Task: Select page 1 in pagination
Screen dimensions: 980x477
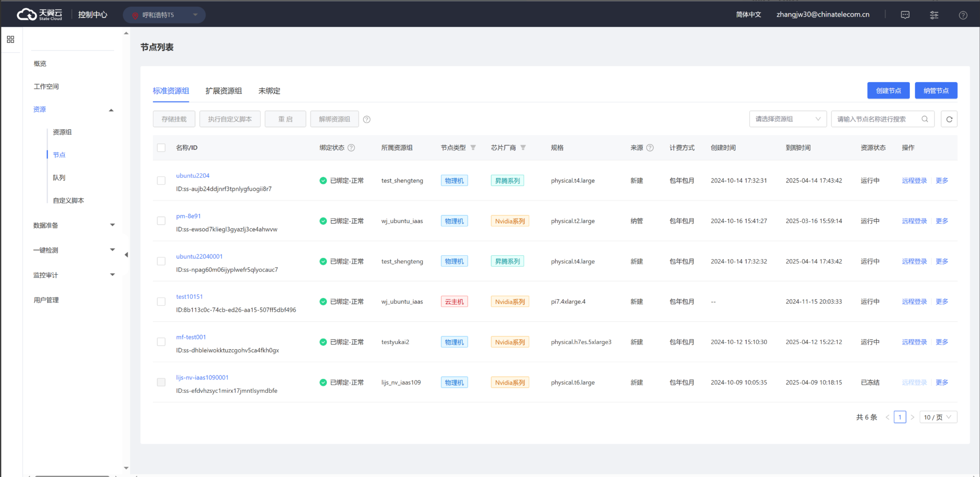Action: [x=900, y=417]
